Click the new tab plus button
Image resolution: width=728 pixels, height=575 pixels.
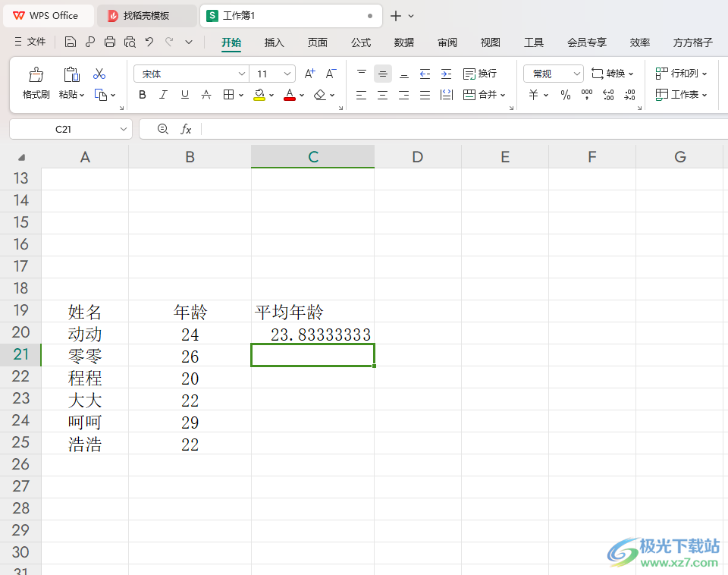click(396, 16)
